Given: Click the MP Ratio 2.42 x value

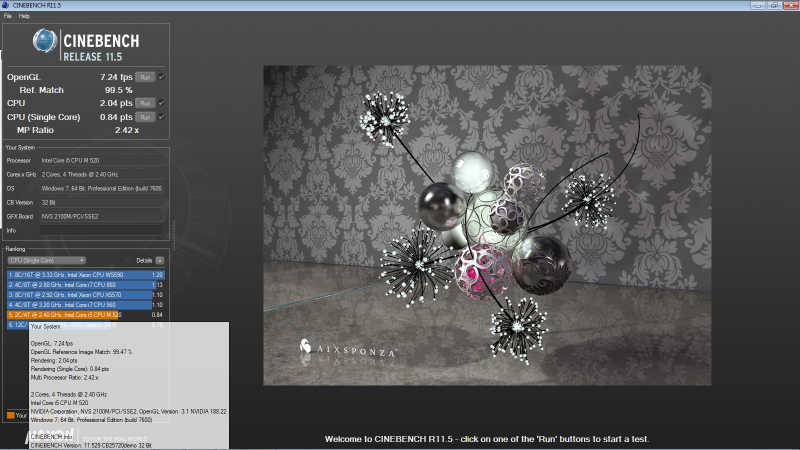Looking at the screenshot, I should (x=127, y=130).
